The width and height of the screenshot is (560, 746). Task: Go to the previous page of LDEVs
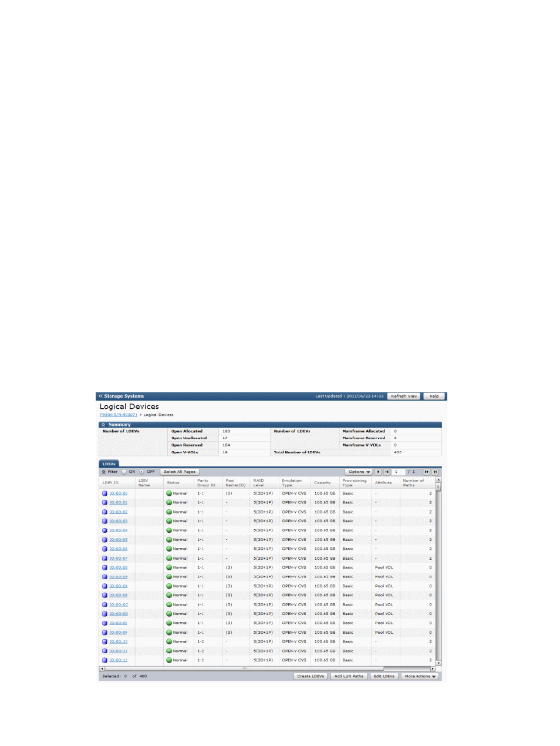387,472
